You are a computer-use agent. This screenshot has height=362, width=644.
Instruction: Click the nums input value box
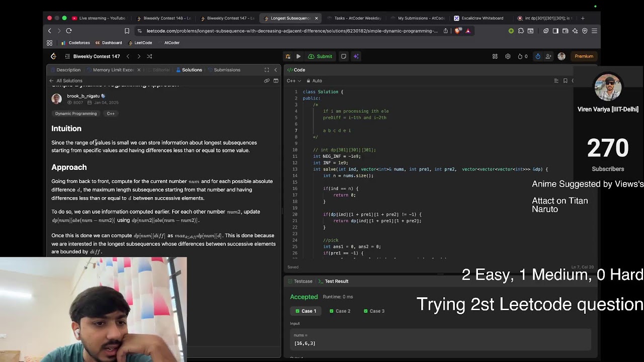(440, 340)
